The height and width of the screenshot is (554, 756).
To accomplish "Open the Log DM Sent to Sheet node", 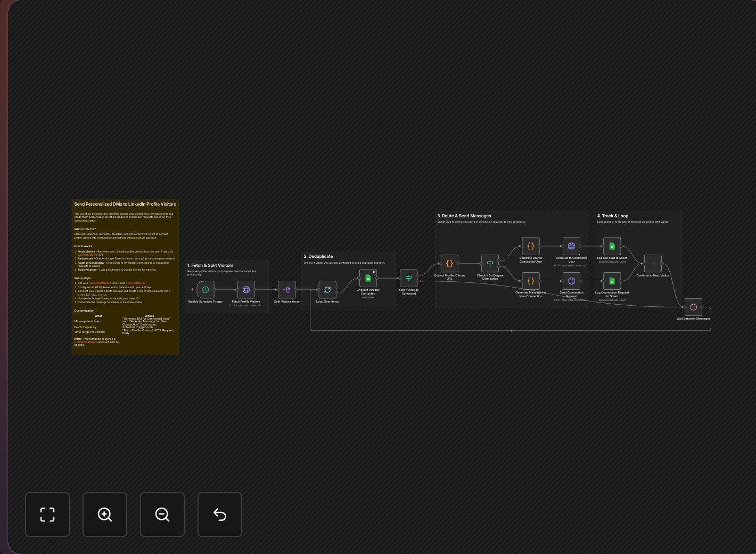I will click(612, 246).
